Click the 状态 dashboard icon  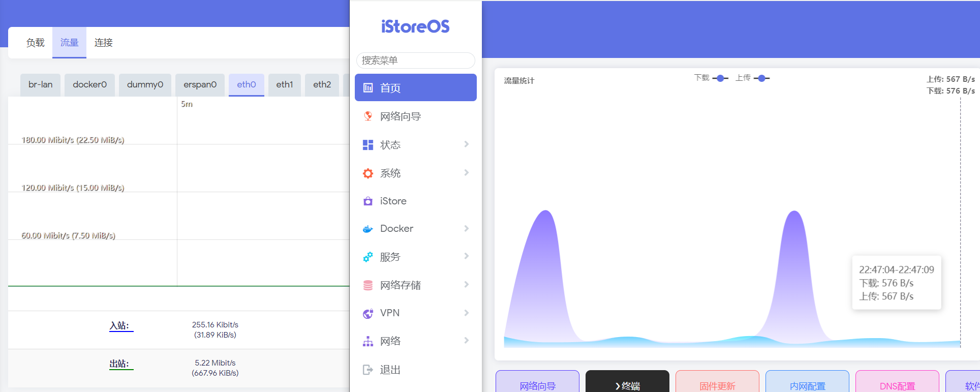(368, 145)
